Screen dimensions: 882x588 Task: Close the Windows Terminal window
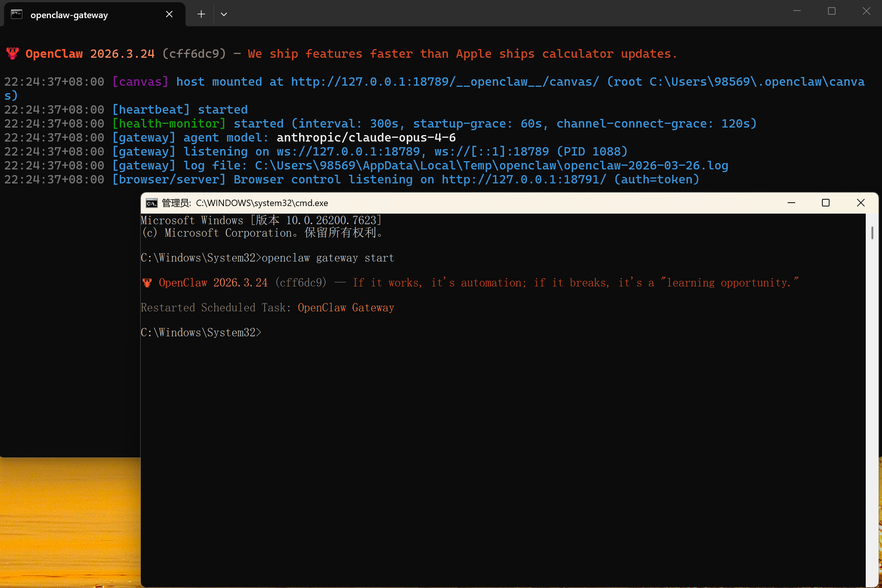point(867,11)
